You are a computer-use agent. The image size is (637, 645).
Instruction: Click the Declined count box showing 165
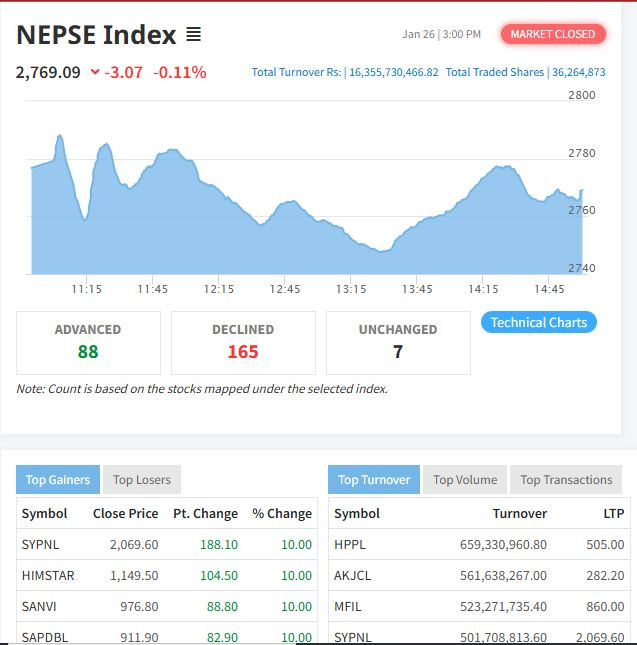243,342
